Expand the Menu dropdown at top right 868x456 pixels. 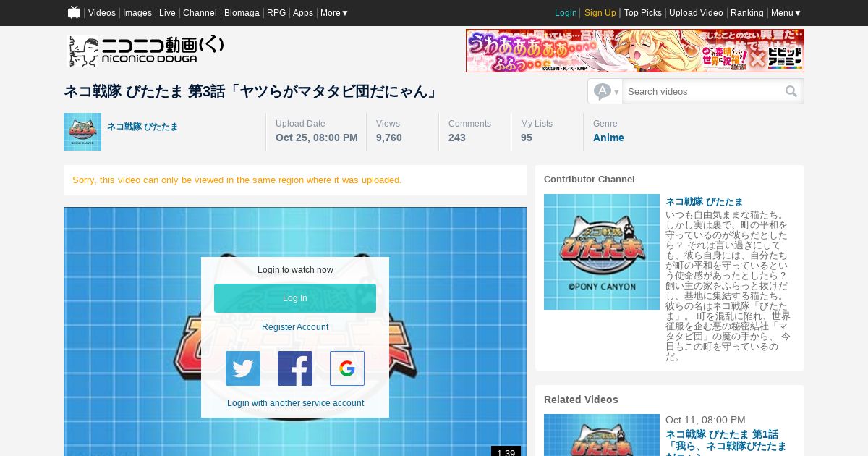tap(786, 13)
